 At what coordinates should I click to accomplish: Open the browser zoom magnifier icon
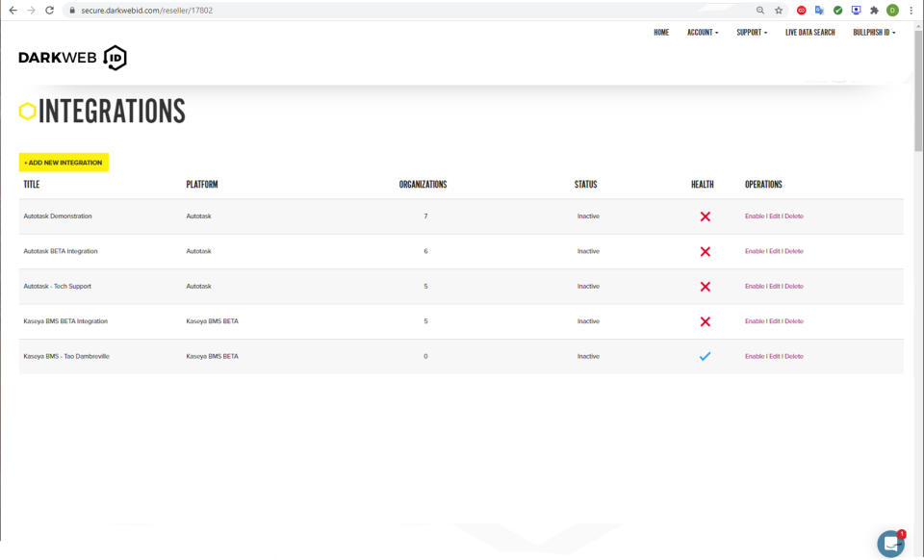tap(760, 10)
